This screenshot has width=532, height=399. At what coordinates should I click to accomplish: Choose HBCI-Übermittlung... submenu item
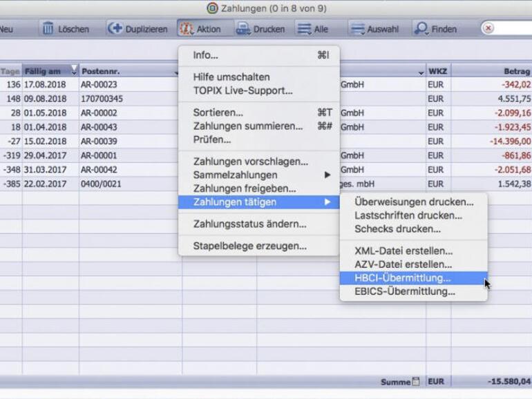pyautogui.click(x=414, y=278)
